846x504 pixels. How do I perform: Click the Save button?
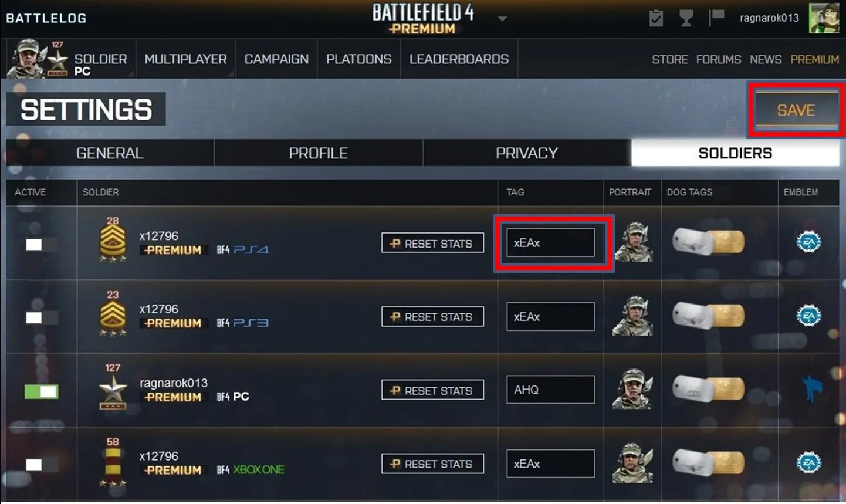click(796, 110)
